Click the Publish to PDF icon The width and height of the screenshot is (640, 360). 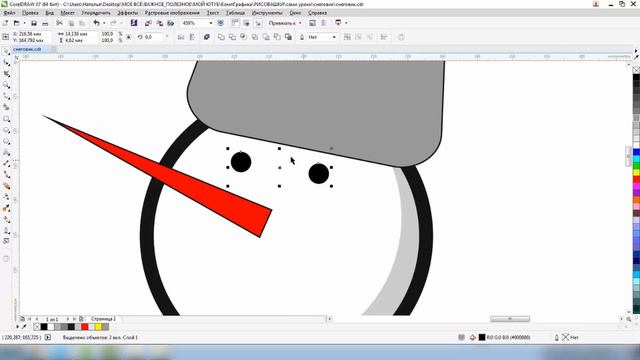coord(171,23)
